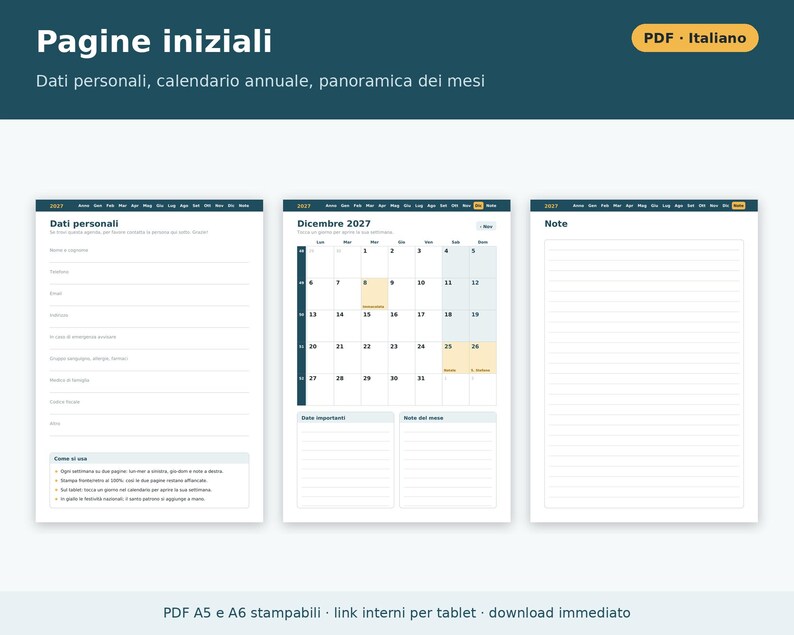Open day 20 in December calendar
The image size is (794, 635).
[320, 358]
